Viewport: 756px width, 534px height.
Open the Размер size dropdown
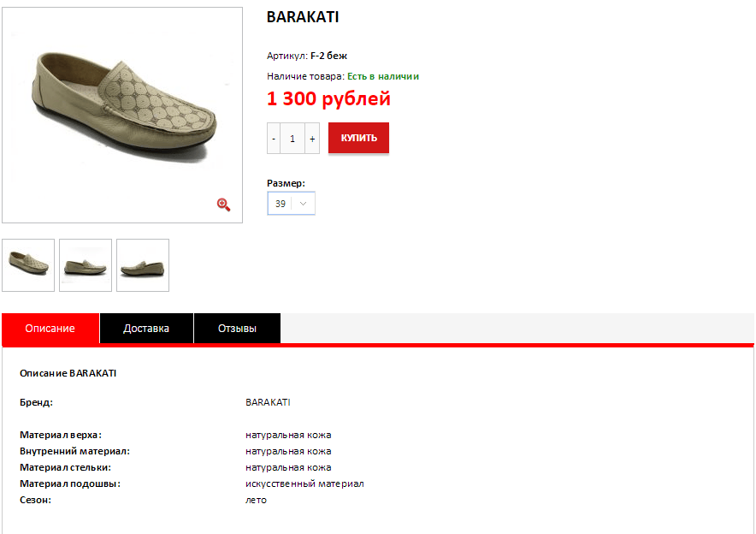(292, 204)
